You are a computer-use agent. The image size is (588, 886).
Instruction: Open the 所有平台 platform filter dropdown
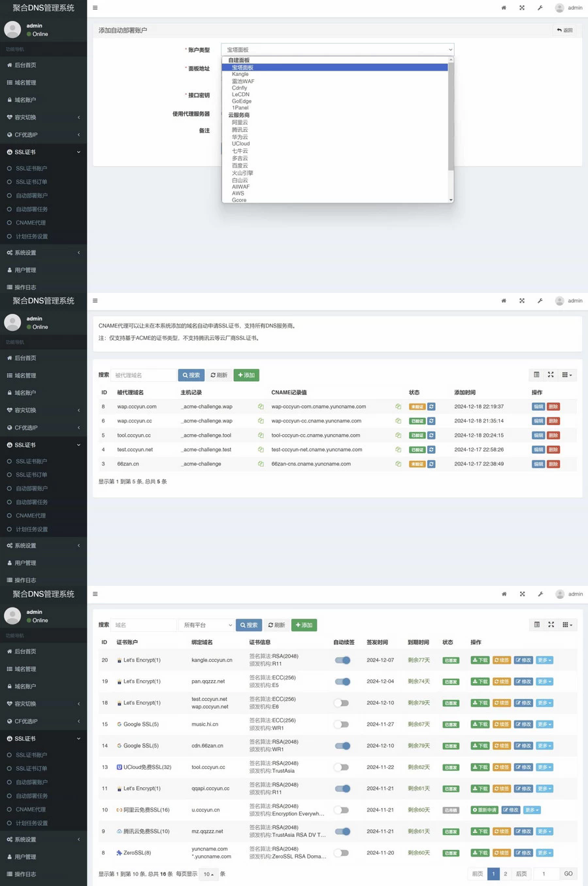(206, 625)
